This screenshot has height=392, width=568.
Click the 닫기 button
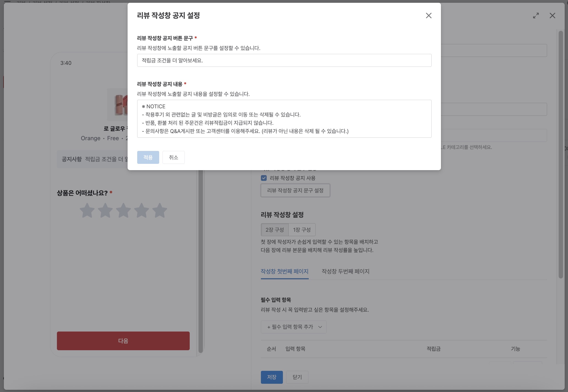pyautogui.click(x=297, y=377)
